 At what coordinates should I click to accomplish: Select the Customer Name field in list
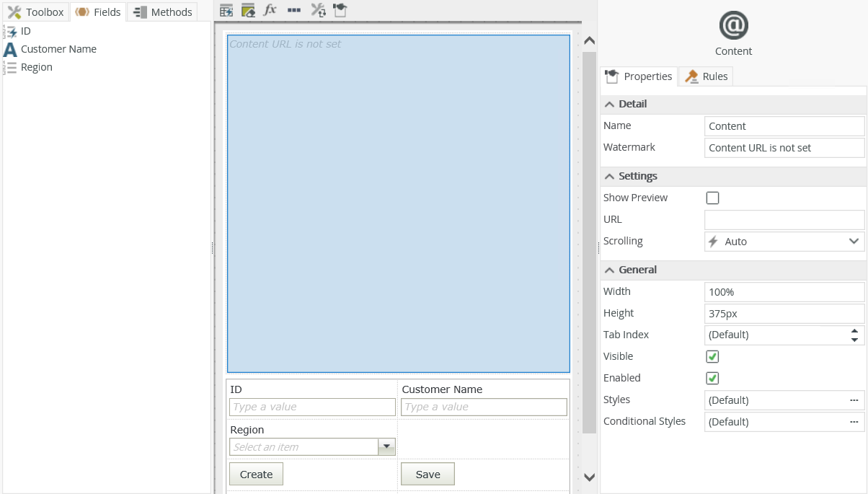pyautogui.click(x=58, y=49)
